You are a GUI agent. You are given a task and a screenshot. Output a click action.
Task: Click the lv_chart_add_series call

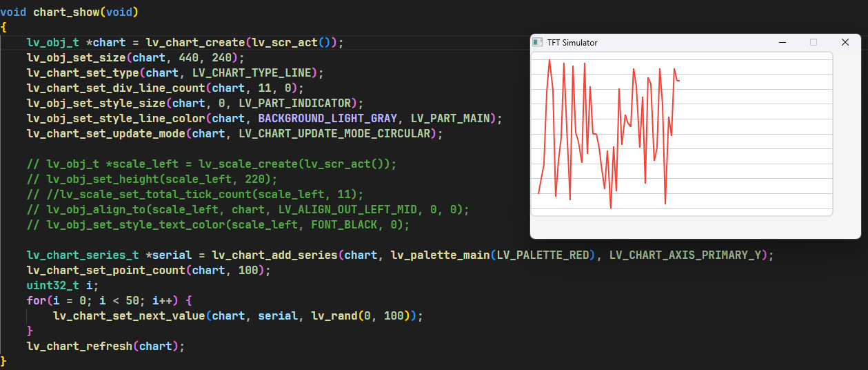(x=274, y=255)
